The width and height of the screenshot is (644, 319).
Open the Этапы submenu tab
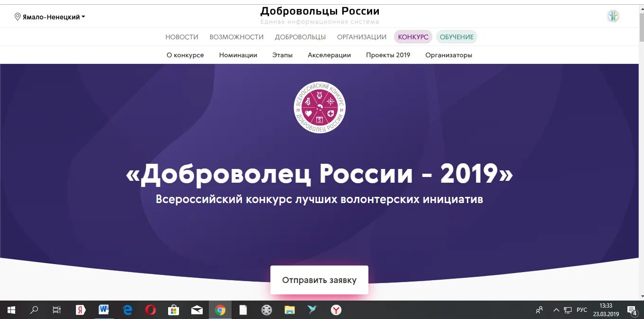282,55
